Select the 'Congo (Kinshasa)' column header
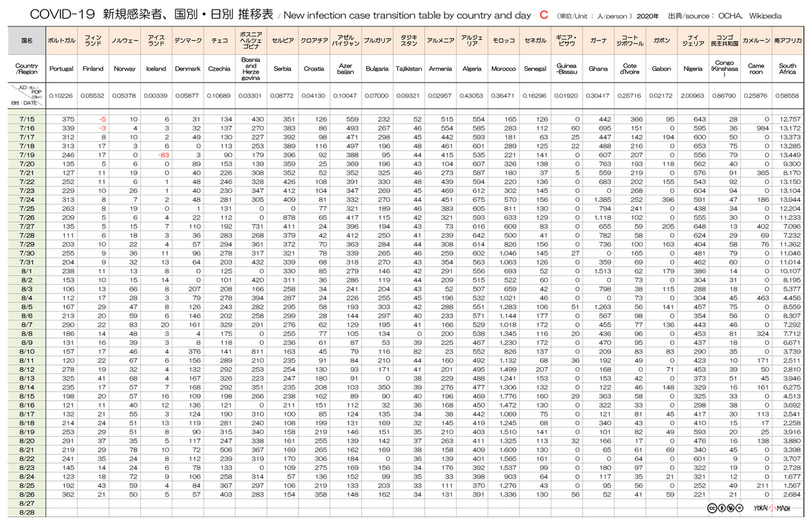The image size is (812, 522). (725, 68)
